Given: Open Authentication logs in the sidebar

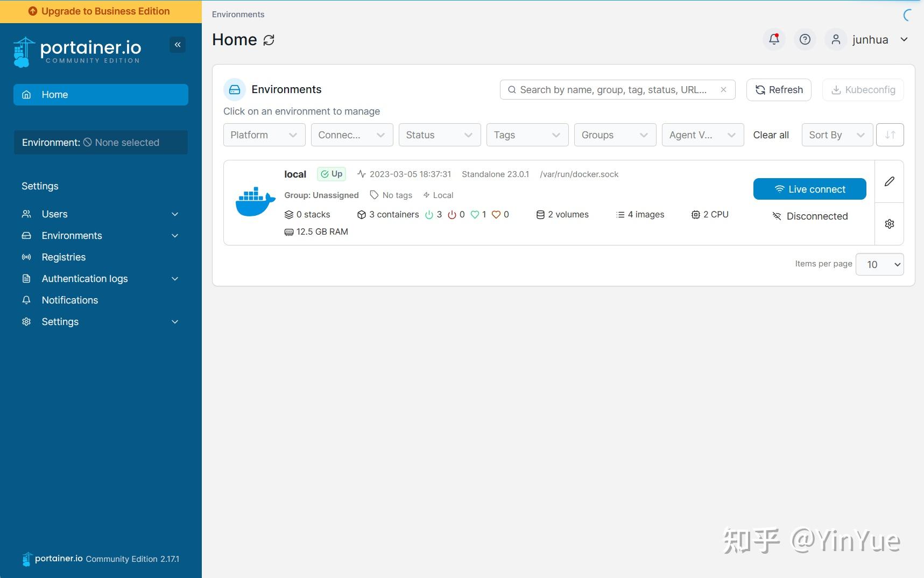Looking at the screenshot, I should pyautogui.click(x=84, y=278).
